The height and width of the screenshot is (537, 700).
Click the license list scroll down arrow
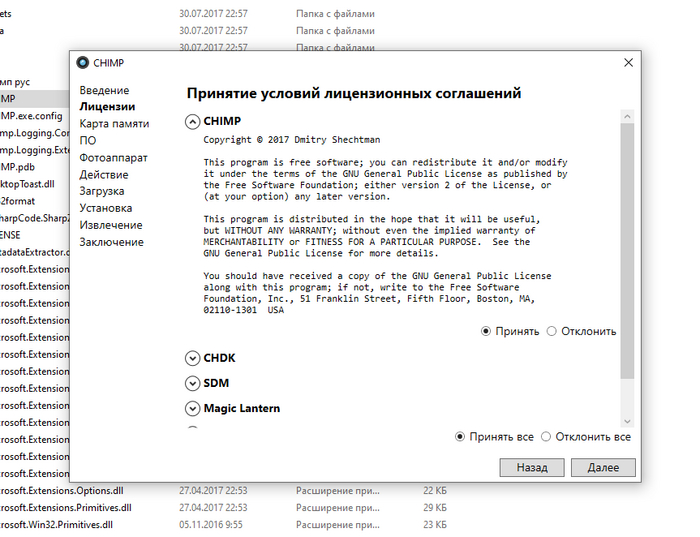pos(627,421)
